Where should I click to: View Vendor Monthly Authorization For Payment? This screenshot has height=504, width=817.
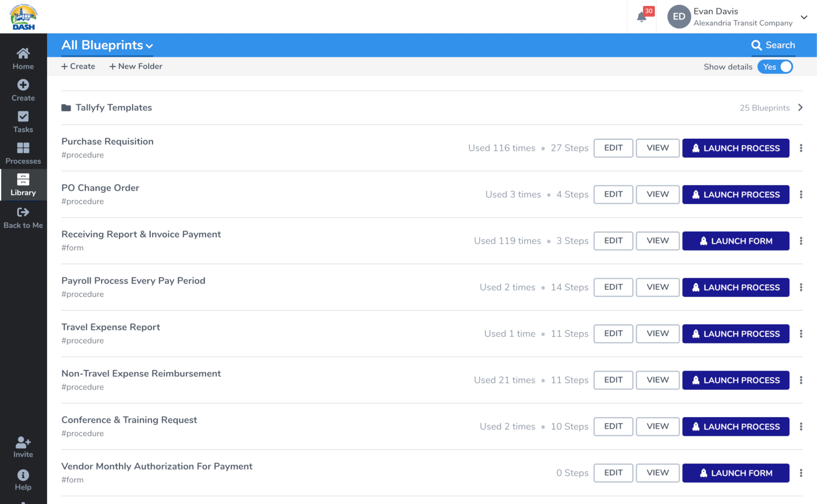[x=658, y=473]
